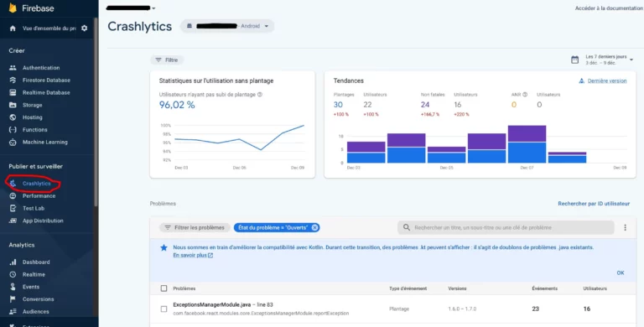644x327 pixels.
Task: Click the Conversions flag icon
Action: (13, 299)
